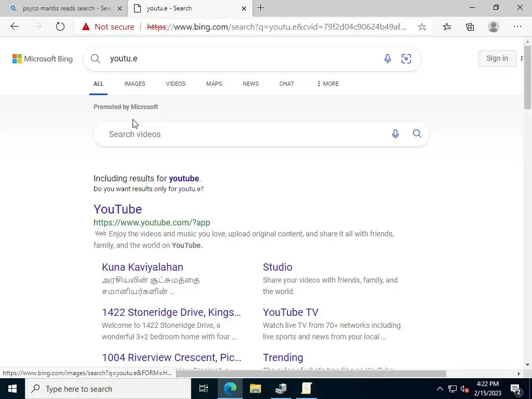Click the Microsoft Bing logo
Viewport: 532px width, 399px height.
point(43,59)
